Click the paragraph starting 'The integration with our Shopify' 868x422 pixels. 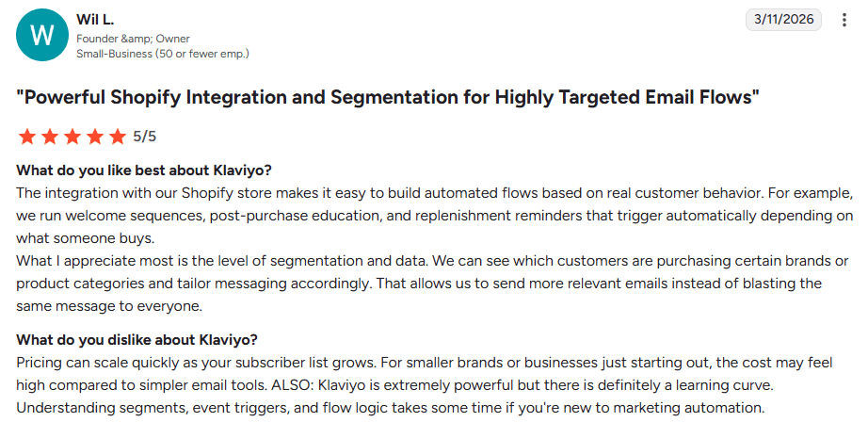point(435,216)
